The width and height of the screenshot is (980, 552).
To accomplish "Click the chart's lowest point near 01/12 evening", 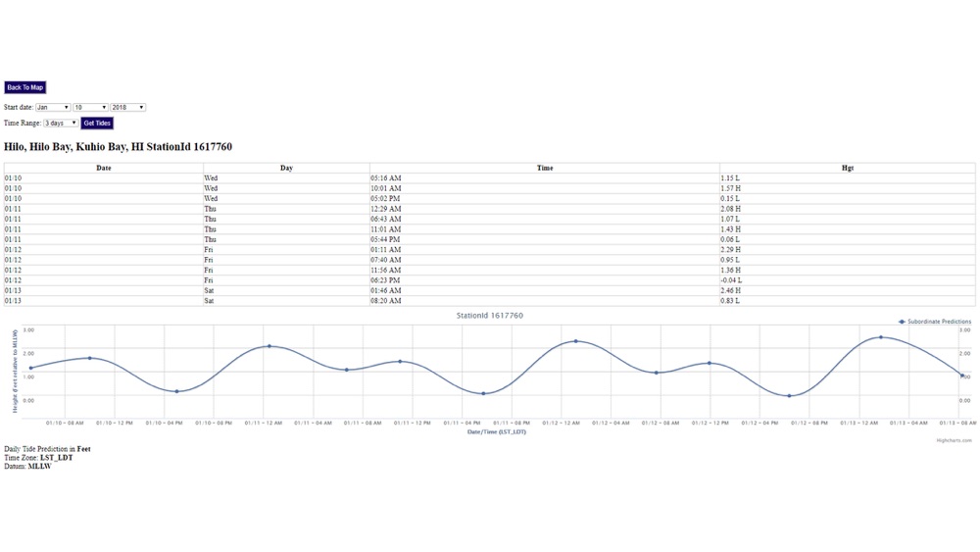I will (789, 396).
